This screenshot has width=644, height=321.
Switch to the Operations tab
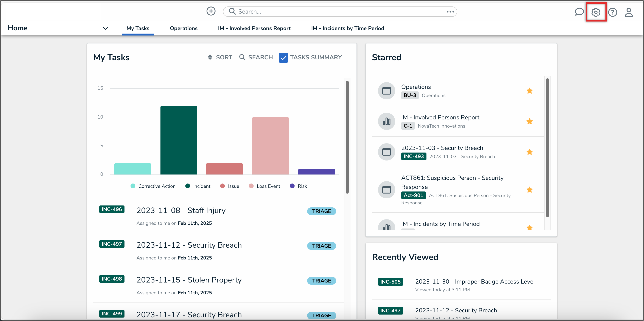coord(184,28)
